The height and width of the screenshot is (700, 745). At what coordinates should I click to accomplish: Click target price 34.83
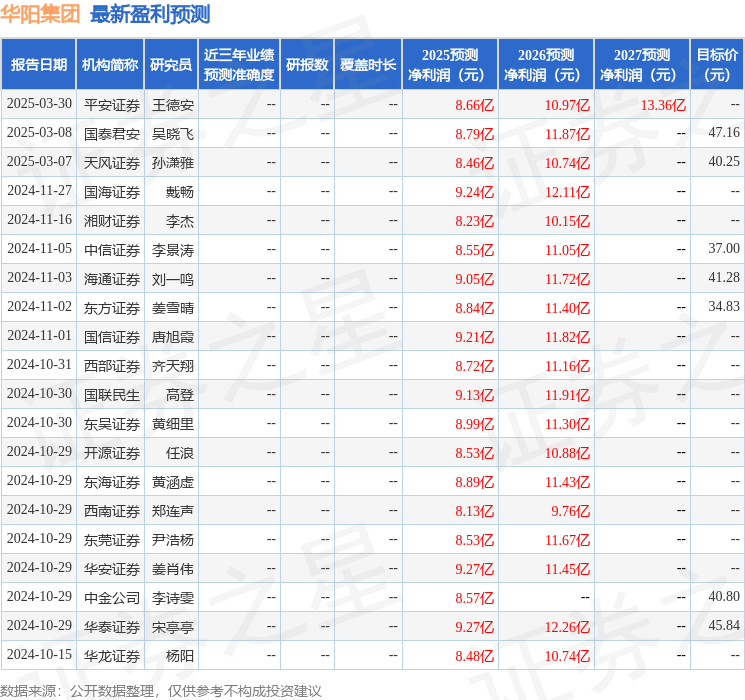tap(724, 306)
